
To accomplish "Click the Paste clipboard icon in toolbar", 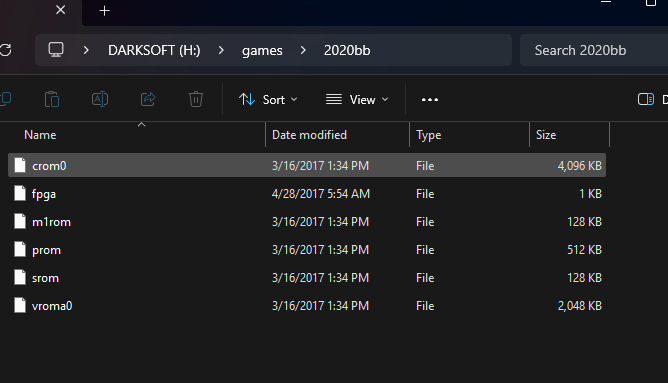I will click(x=52, y=99).
